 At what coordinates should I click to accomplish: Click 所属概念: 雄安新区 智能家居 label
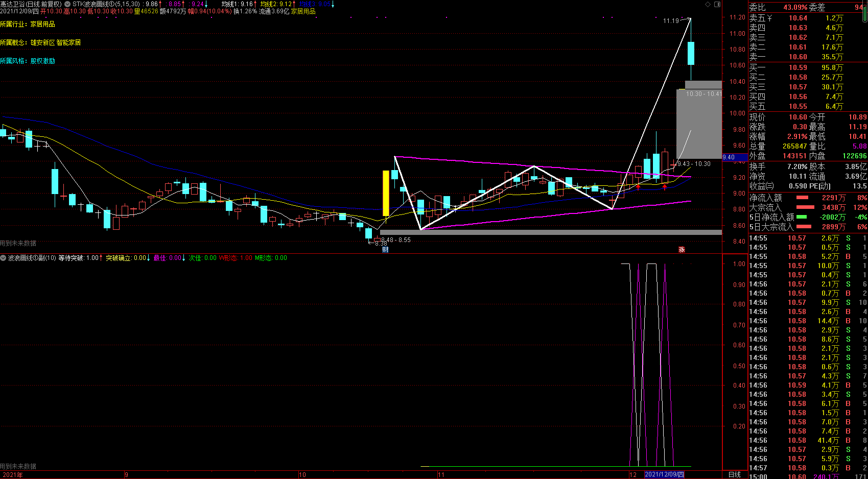[40, 42]
